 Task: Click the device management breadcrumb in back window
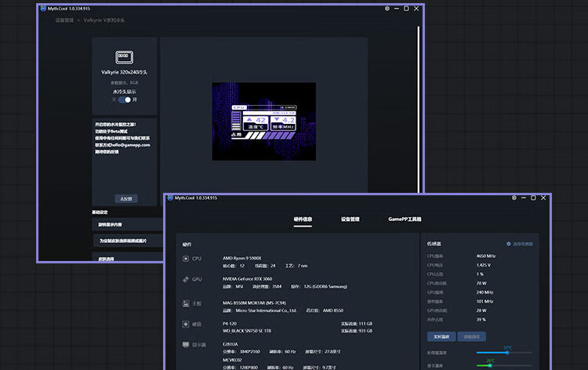[64, 20]
